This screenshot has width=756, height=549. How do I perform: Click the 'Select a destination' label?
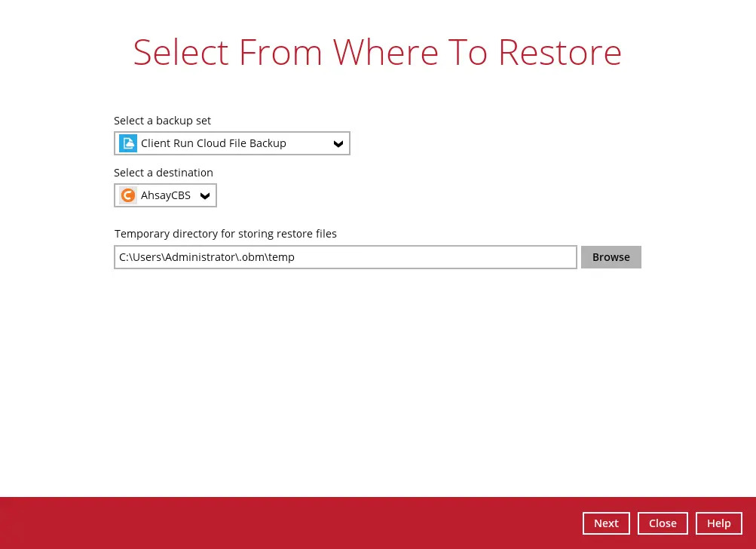(164, 173)
